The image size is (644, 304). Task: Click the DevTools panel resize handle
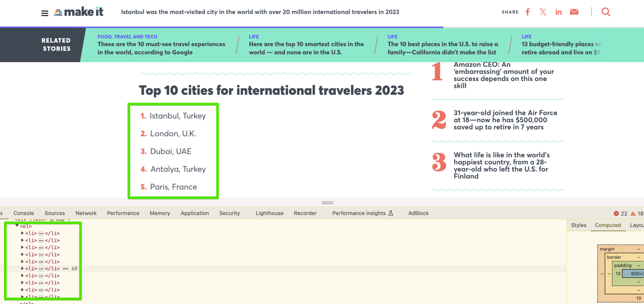pos(327,203)
